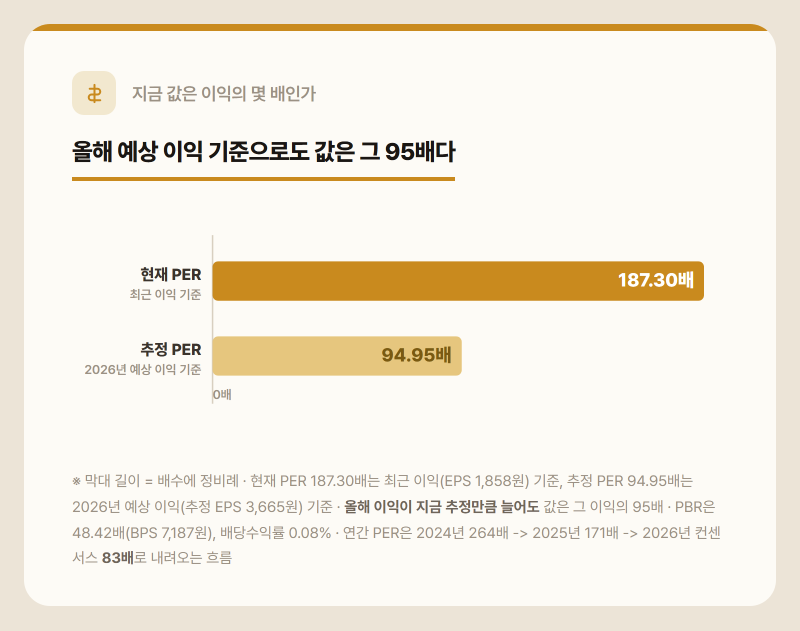Select the 현재 PER dark orange bar
The width and height of the screenshot is (800, 631).
(458, 281)
